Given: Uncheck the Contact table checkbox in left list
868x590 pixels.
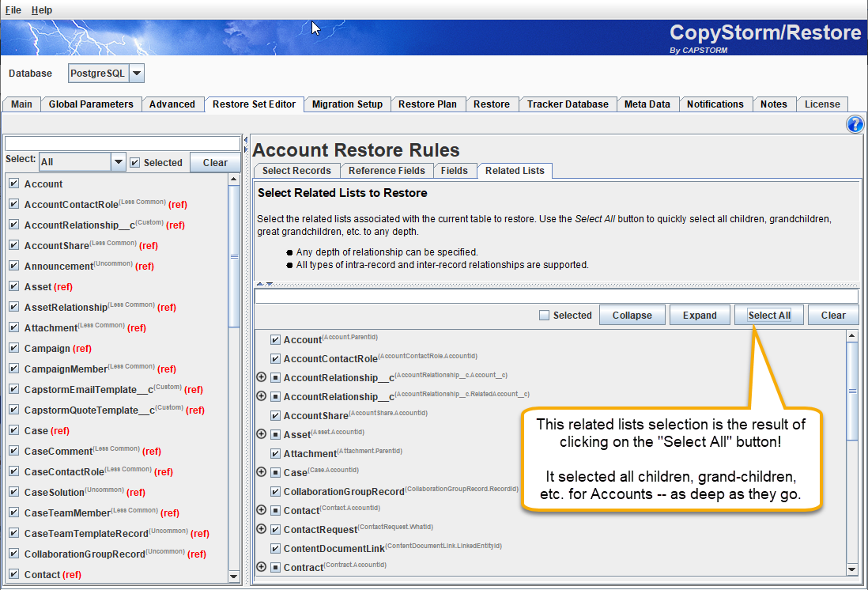Looking at the screenshot, I should pyautogui.click(x=14, y=574).
